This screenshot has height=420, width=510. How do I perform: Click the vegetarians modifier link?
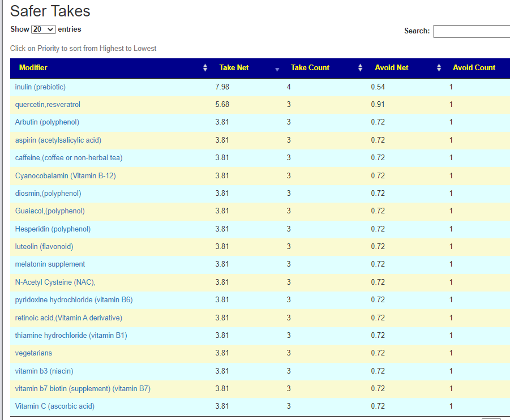click(x=33, y=353)
